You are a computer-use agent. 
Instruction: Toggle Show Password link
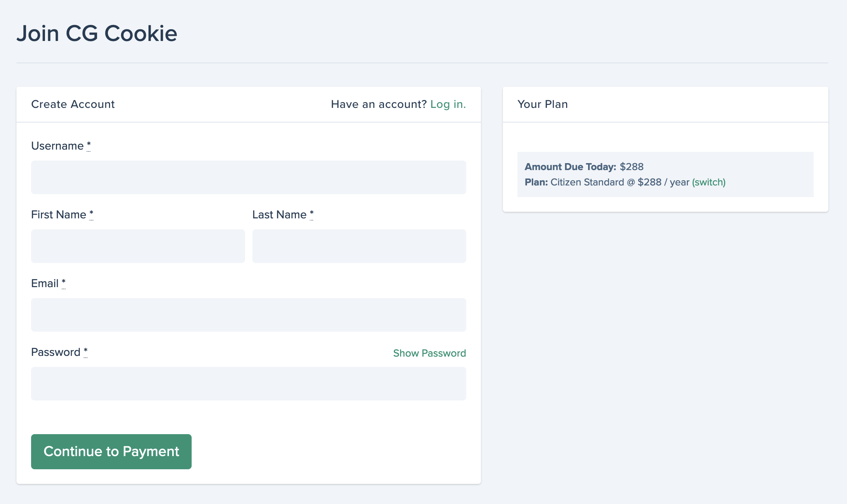click(429, 353)
